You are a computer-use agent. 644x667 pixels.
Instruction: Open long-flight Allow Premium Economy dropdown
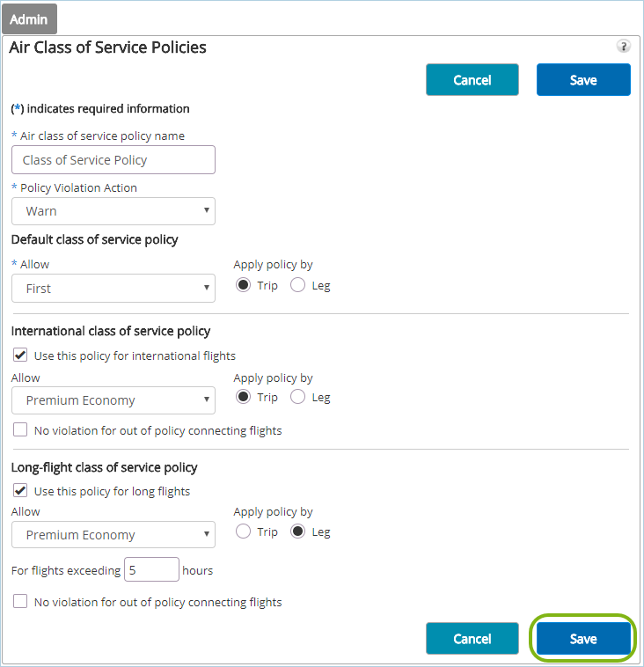pyautogui.click(x=113, y=535)
